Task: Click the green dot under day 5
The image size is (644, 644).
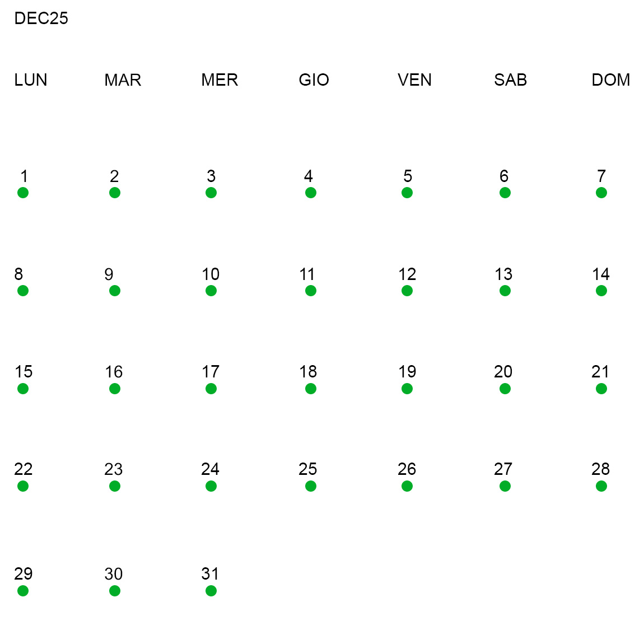Action: [x=407, y=193]
